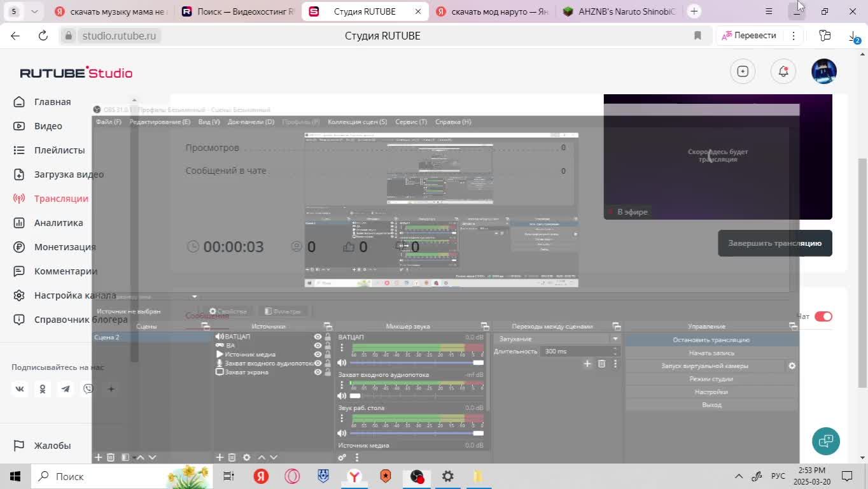
Task: Click Завершить трансляцию on RUTUBE
Action: point(775,243)
